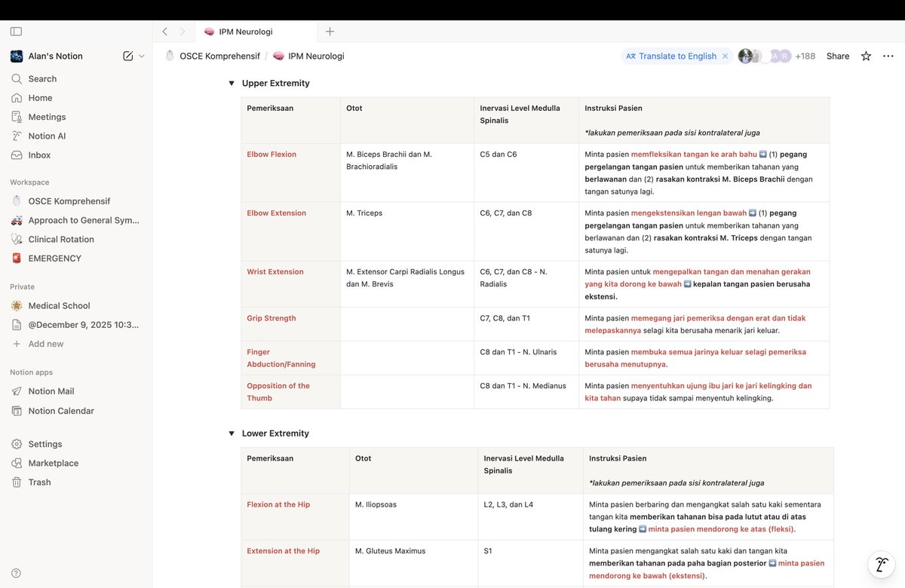Click the Elbow Extension cell

[x=290, y=231]
